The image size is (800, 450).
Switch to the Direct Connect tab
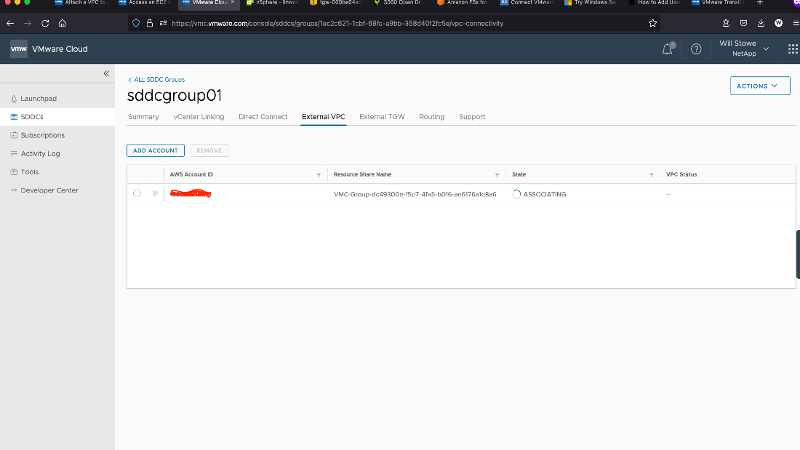click(263, 117)
